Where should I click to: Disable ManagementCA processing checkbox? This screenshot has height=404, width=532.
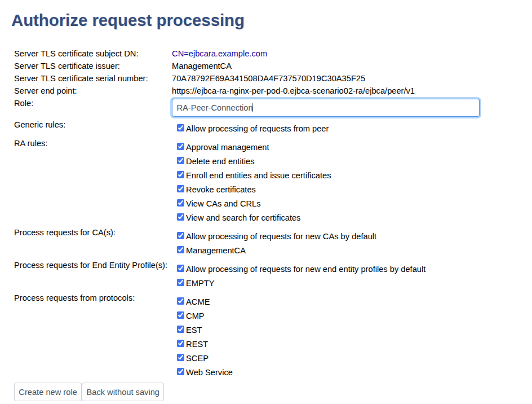180,249
